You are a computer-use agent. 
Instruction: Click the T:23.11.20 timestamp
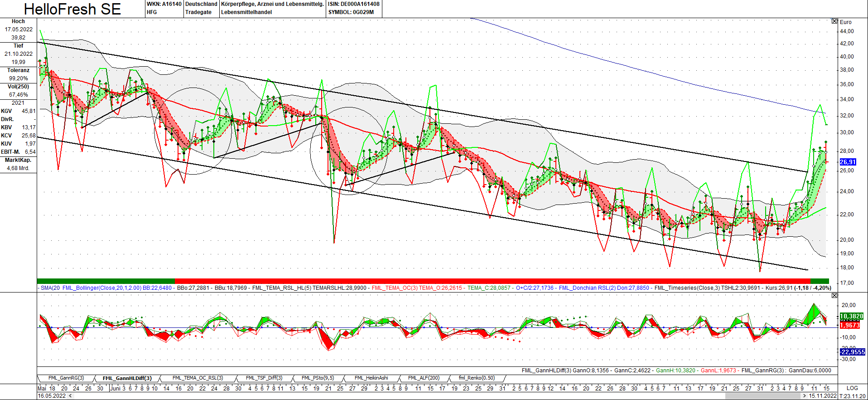coord(852,396)
